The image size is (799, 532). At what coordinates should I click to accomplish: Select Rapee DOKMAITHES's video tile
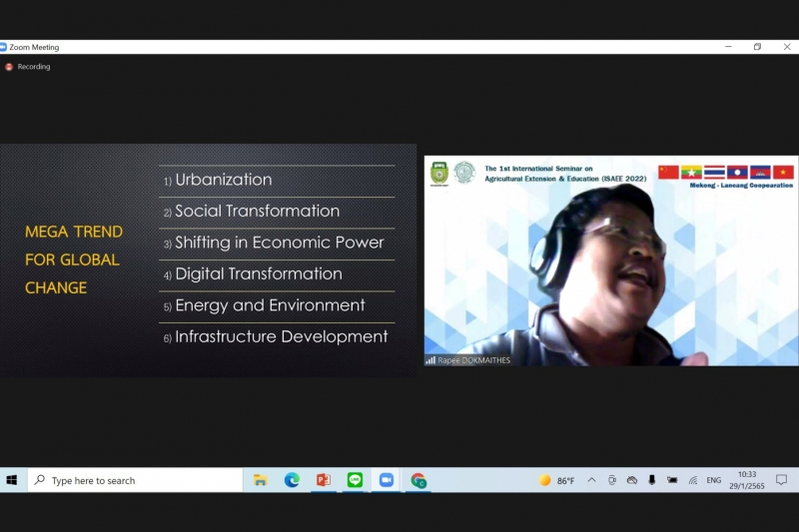pos(609,261)
